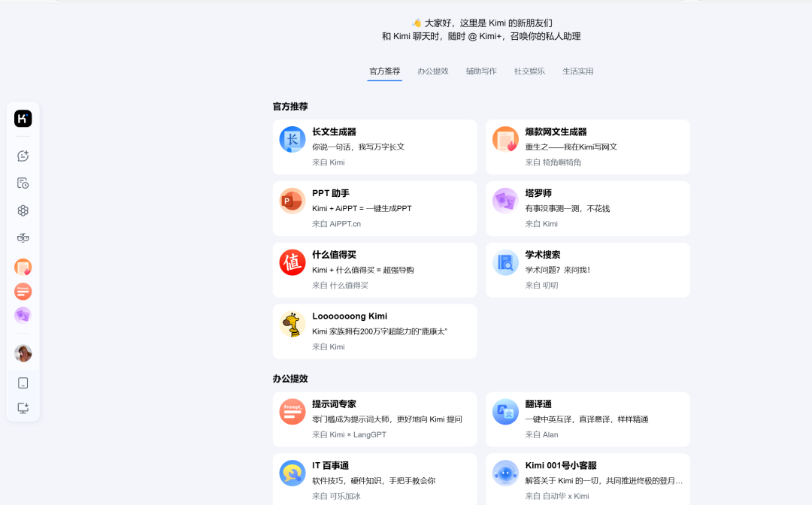Click the mobile app icon in sidebar
This screenshot has width=812, height=505.
click(x=23, y=383)
